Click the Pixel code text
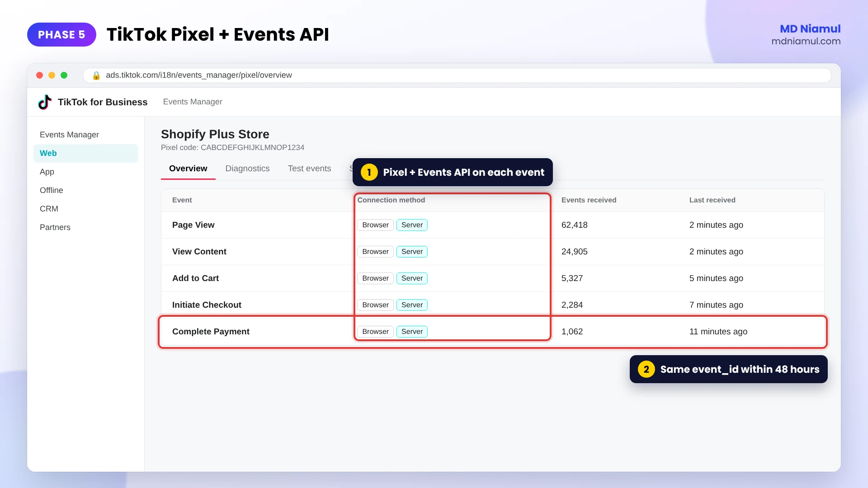 click(x=232, y=148)
